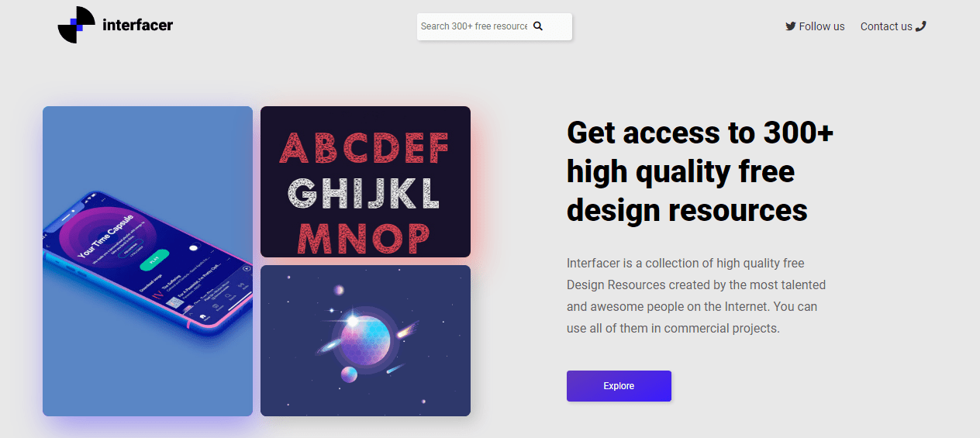This screenshot has height=438, width=980.
Task: Click the Twitter bird icon
Action: 790,26
